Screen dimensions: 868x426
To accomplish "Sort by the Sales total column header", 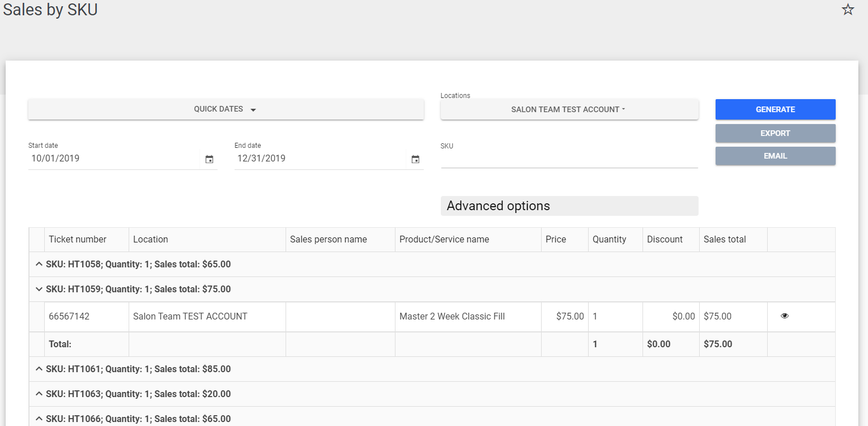I will click(725, 240).
